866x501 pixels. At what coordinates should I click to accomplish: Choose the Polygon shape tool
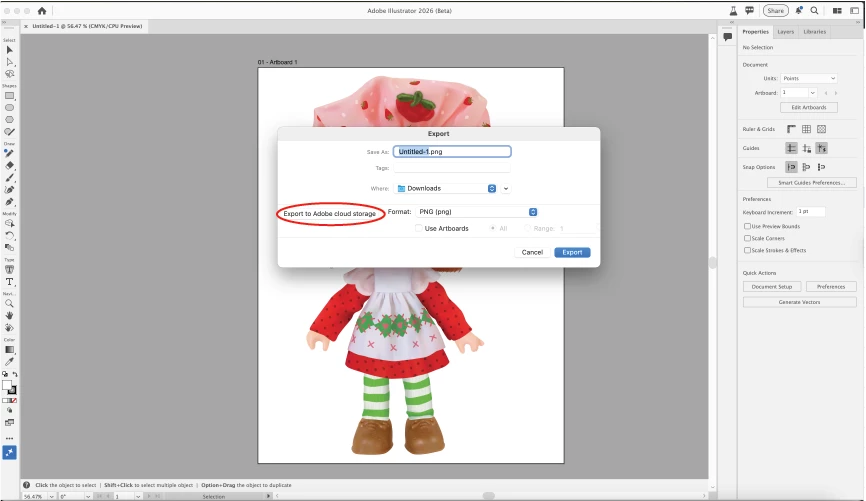(x=9, y=120)
